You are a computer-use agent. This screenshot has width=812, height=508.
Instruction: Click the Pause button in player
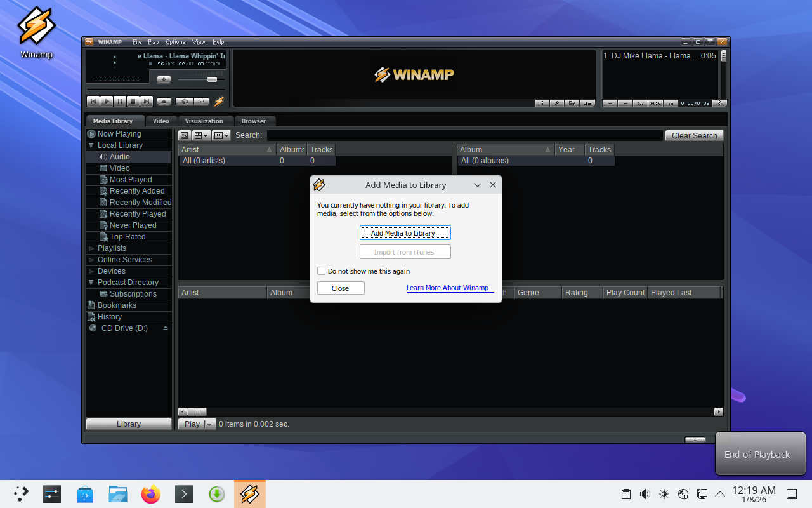pos(120,101)
